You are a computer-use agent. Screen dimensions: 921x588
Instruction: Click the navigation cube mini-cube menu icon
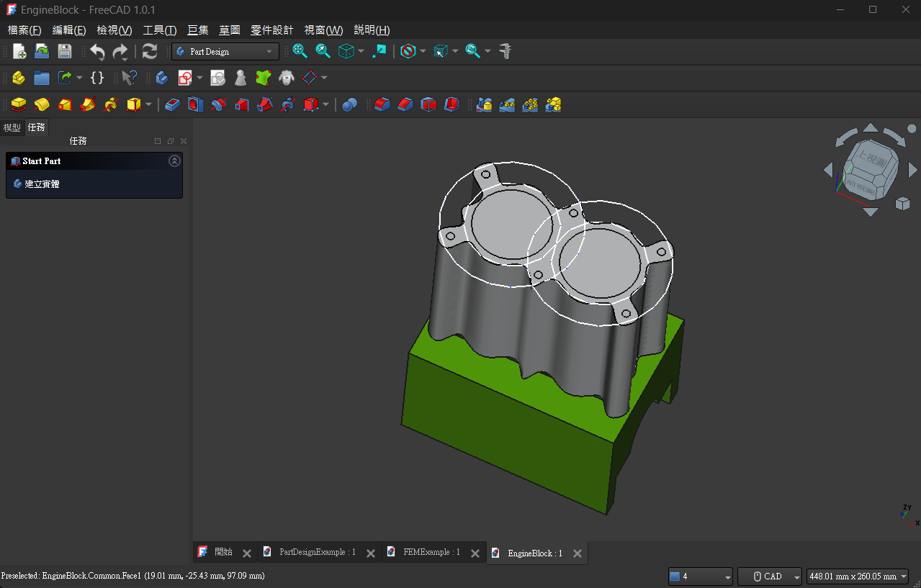tap(902, 204)
